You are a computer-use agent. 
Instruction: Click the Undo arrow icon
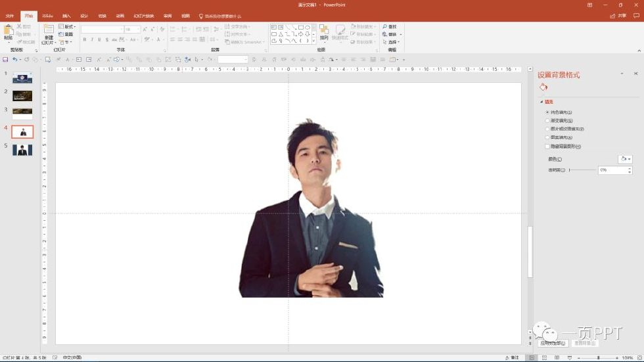tap(15, 60)
